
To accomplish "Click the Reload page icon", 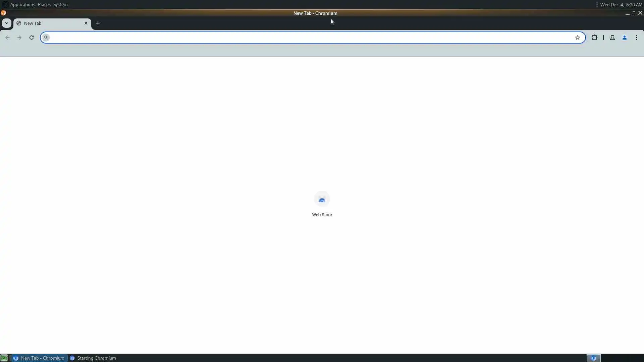I will click(32, 38).
